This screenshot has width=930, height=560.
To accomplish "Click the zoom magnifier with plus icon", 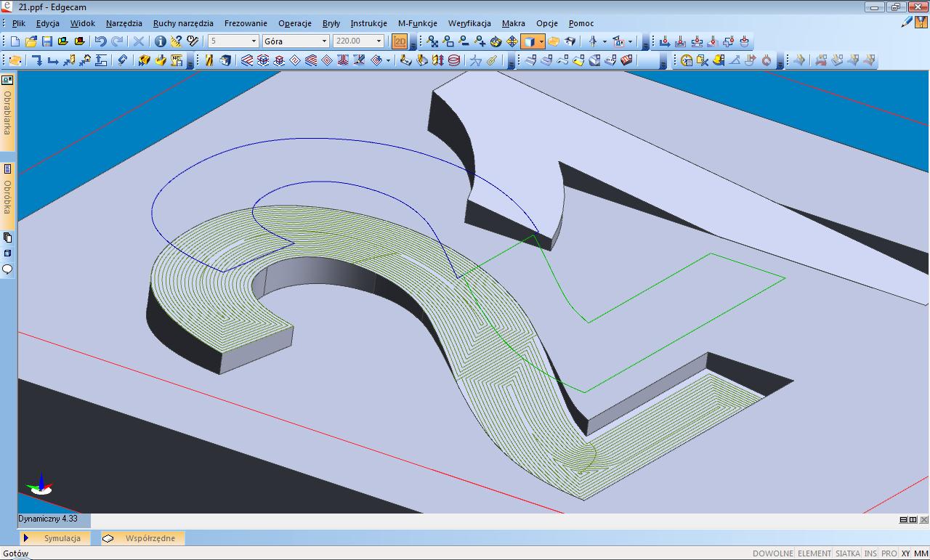I will pos(480,41).
